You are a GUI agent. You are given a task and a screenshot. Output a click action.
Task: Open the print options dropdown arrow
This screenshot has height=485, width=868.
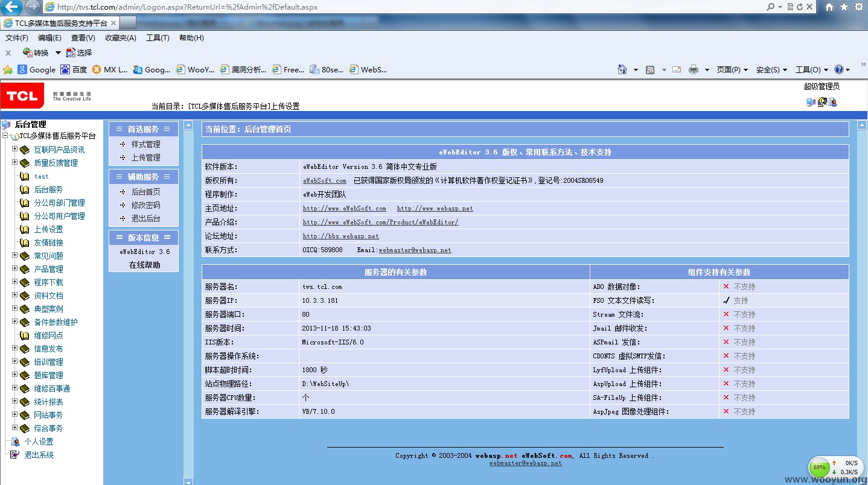click(707, 69)
